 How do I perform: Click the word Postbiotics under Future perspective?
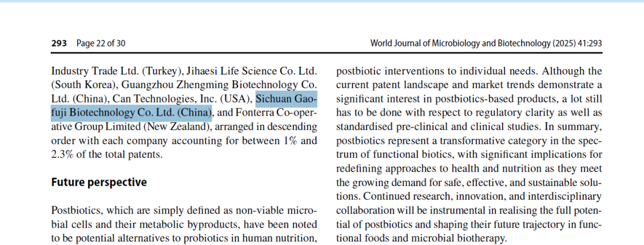pyautogui.click(x=76, y=210)
